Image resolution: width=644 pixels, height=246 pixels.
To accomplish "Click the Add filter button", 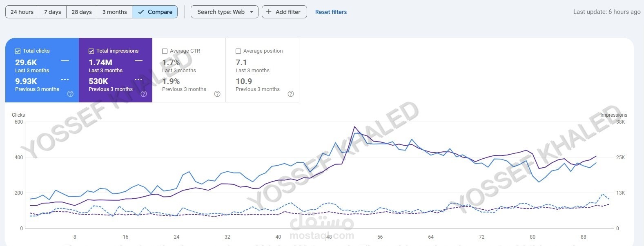I will [x=284, y=12].
